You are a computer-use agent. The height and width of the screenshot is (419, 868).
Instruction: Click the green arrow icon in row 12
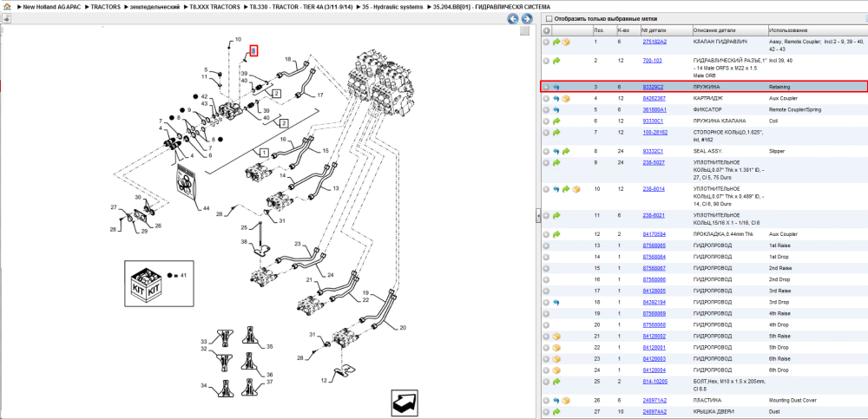pos(556,234)
